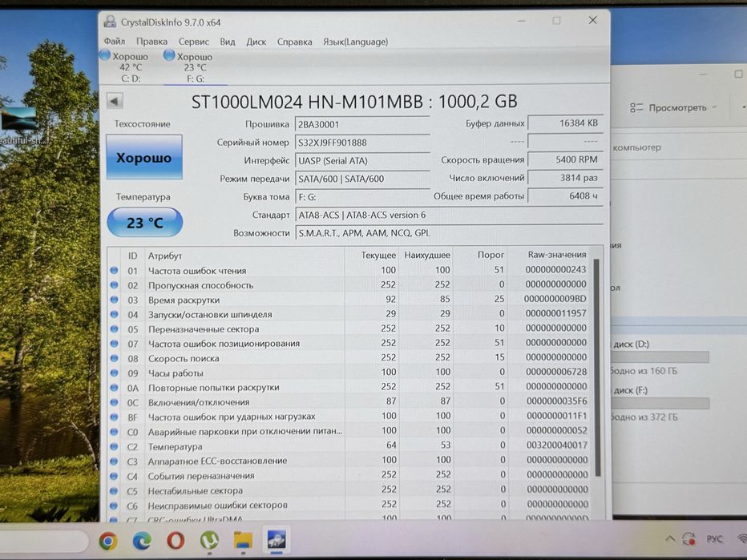Open the Просмотреть dropdown in Explorer window

[x=673, y=108]
